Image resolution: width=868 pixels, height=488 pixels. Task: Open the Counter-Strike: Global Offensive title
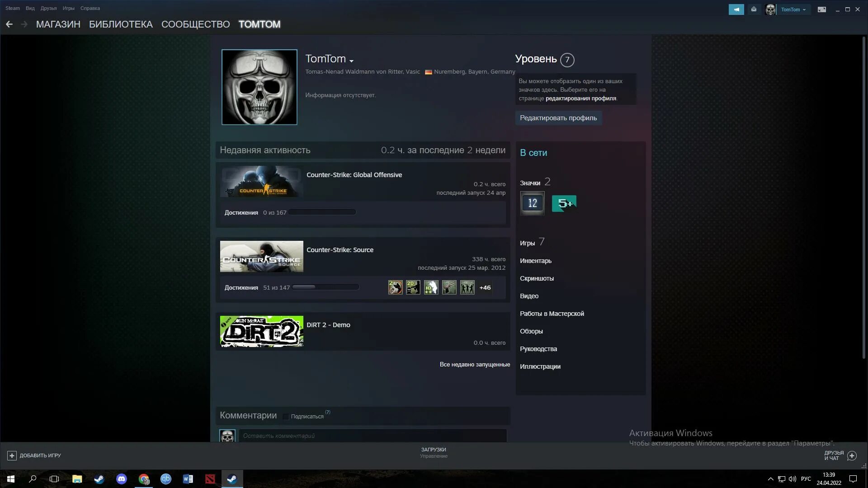[x=354, y=175]
